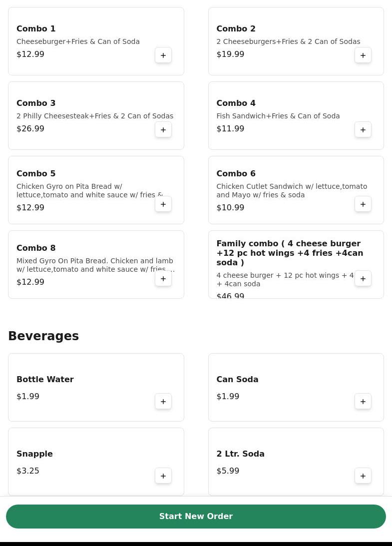Screen dimensions: 392x546
Task: Add Combo 4 fish sandwich meal
Action: click(363, 130)
